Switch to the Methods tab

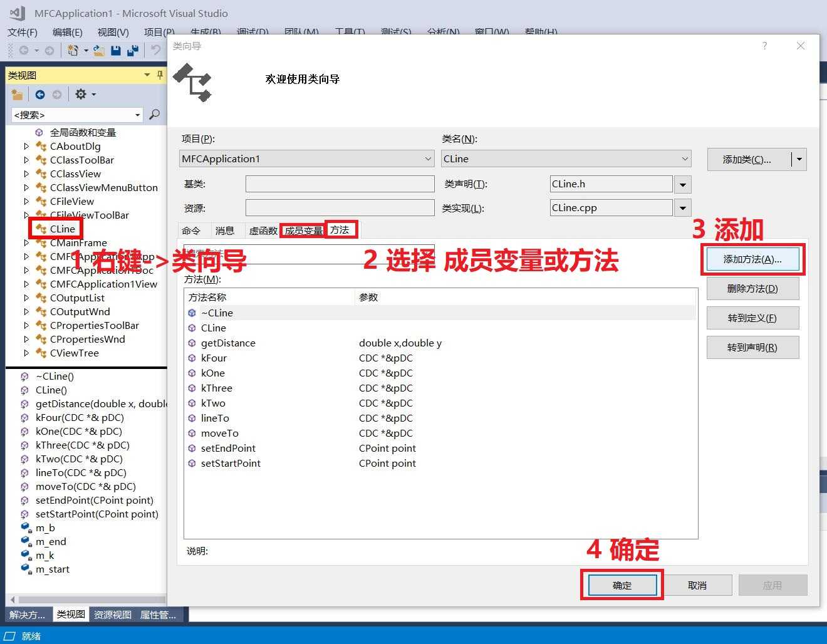click(x=340, y=230)
